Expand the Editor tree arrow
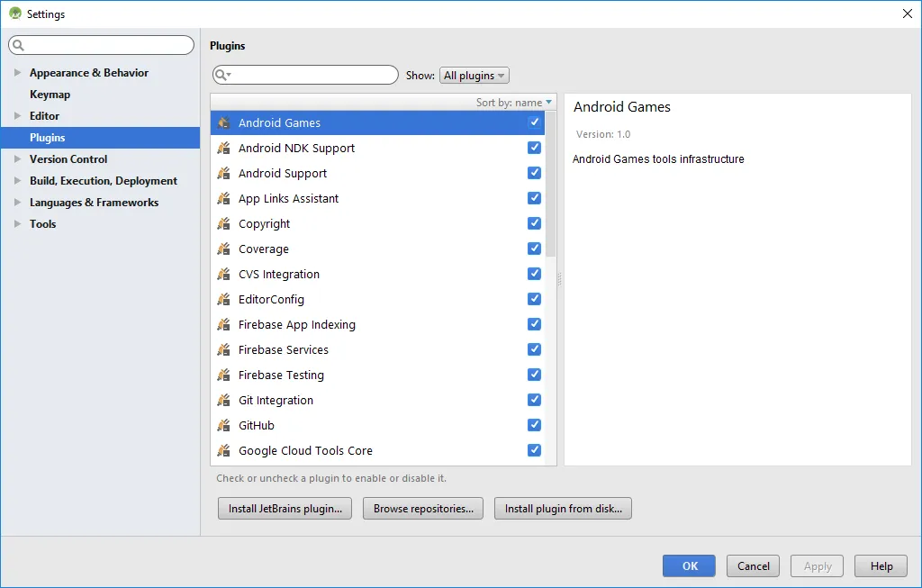Viewport: 922px width, 588px height. [x=17, y=116]
